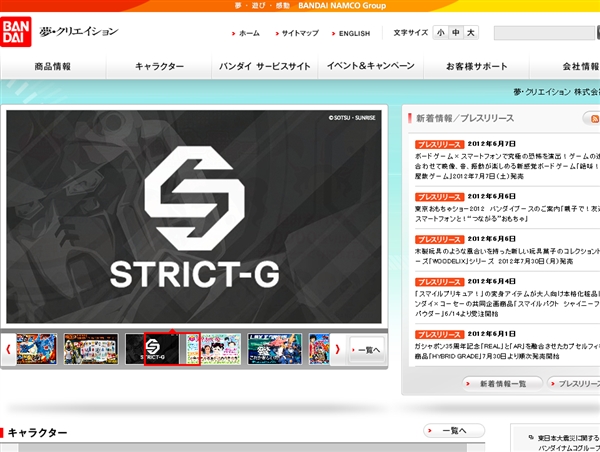Select the first colorful carousel thumbnail
This screenshot has height=452, width=600.
click(x=37, y=349)
